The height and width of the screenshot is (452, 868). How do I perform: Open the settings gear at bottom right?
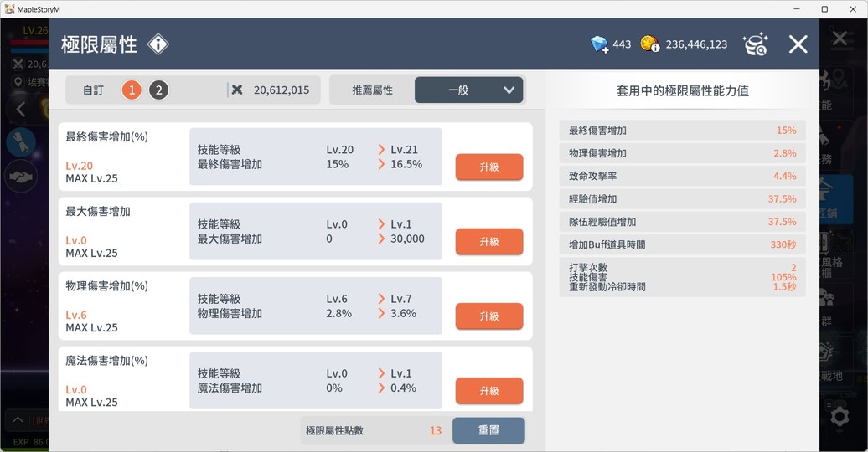pos(840,415)
